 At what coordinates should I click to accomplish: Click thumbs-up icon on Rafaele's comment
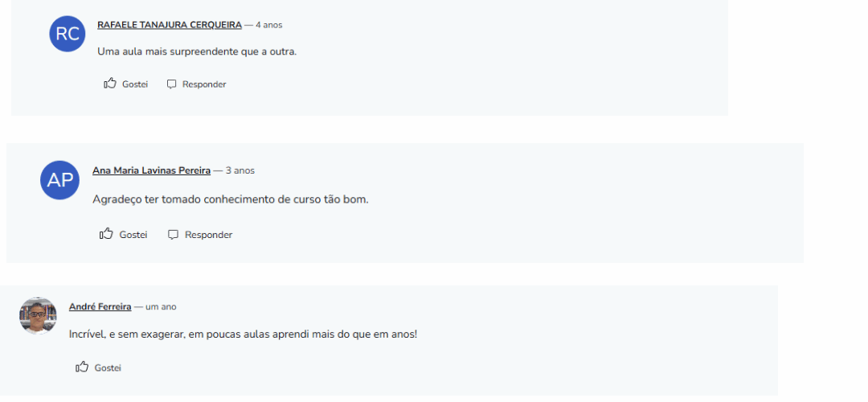pyautogui.click(x=110, y=84)
